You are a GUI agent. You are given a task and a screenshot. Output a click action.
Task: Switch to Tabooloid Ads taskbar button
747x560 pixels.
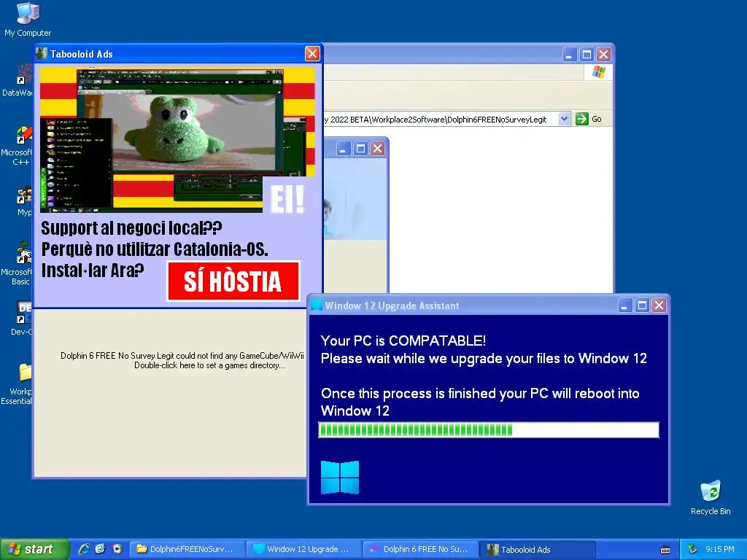tap(538, 549)
